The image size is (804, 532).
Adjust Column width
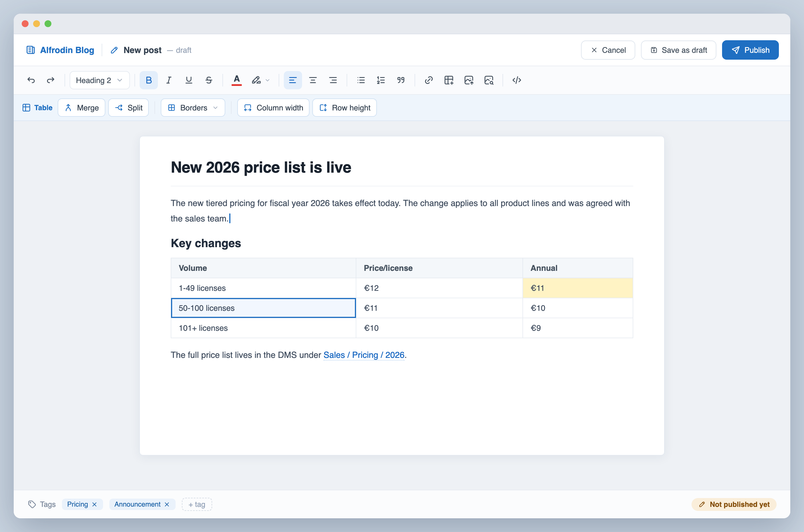click(x=273, y=108)
